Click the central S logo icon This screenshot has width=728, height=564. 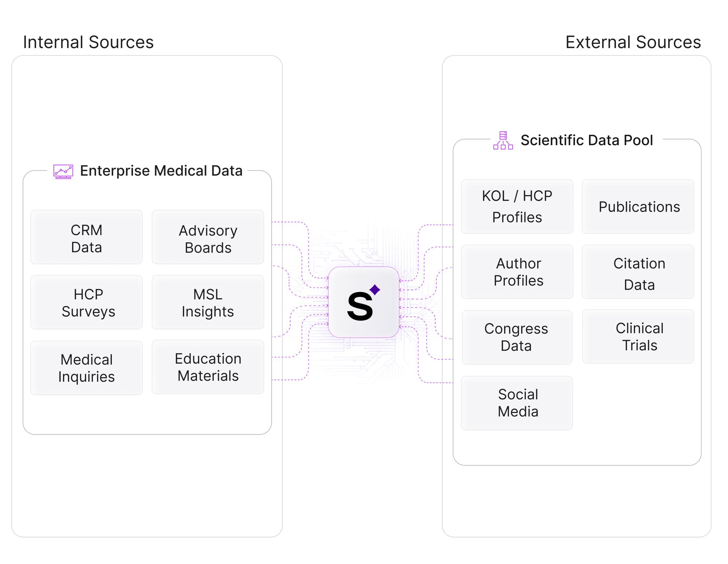point(363,302)
